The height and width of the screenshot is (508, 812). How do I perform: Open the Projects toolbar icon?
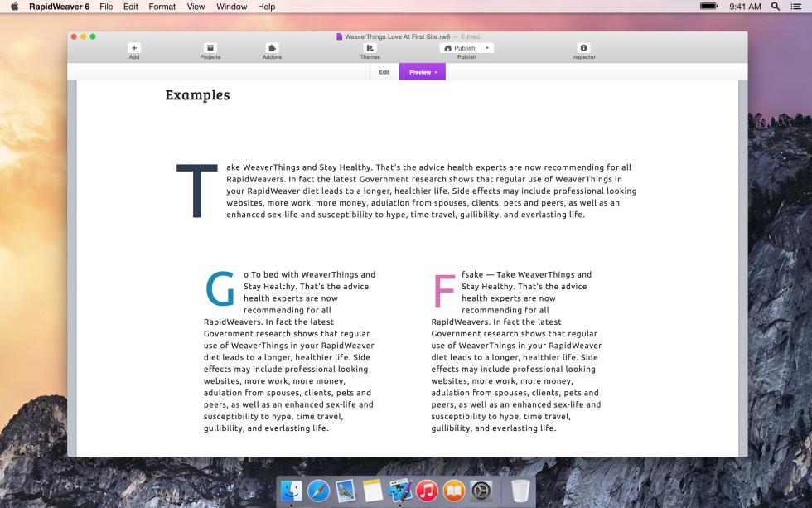click(210, 48)
